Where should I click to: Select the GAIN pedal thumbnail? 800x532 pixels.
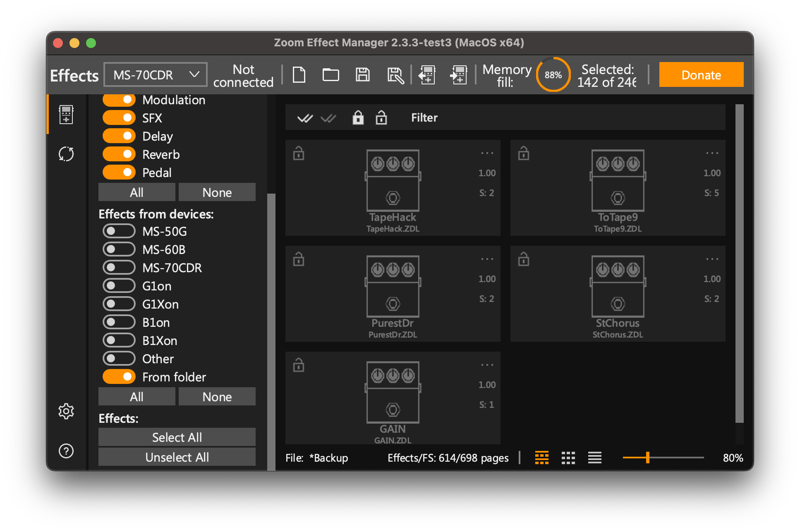[393, 392]
